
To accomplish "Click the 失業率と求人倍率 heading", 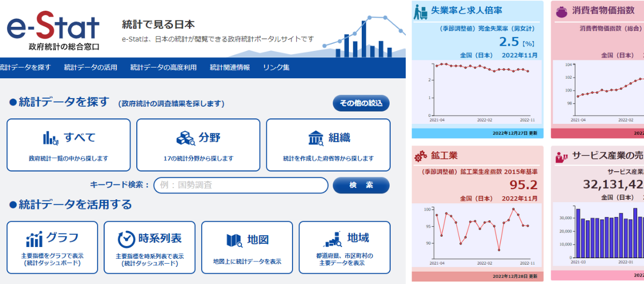I will click(x=466, y=11).
